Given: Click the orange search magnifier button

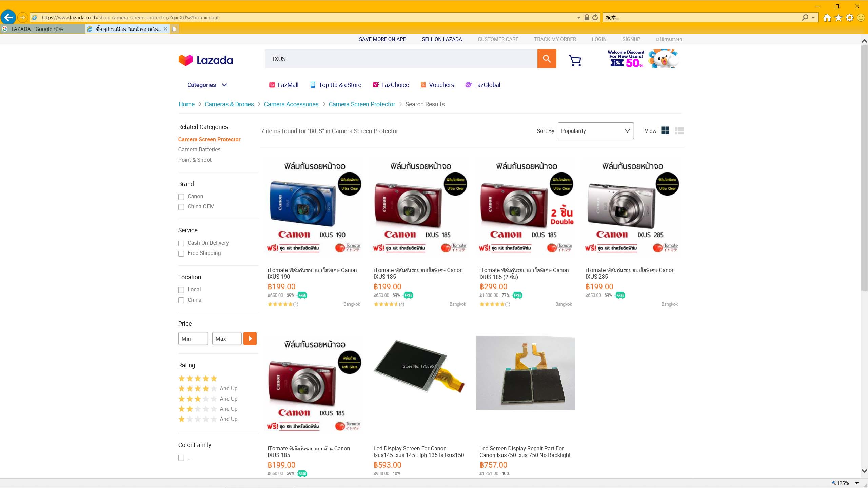Looking at the screenshot, I should click(x=547, y=59).
